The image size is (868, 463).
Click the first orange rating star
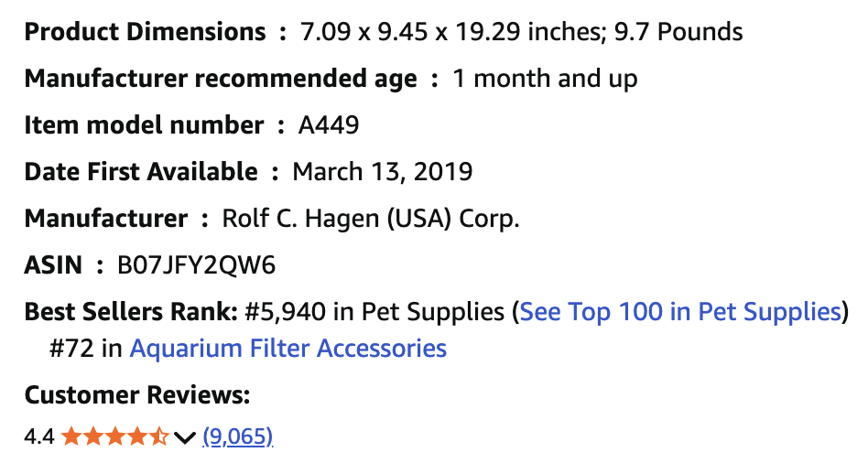71,436
